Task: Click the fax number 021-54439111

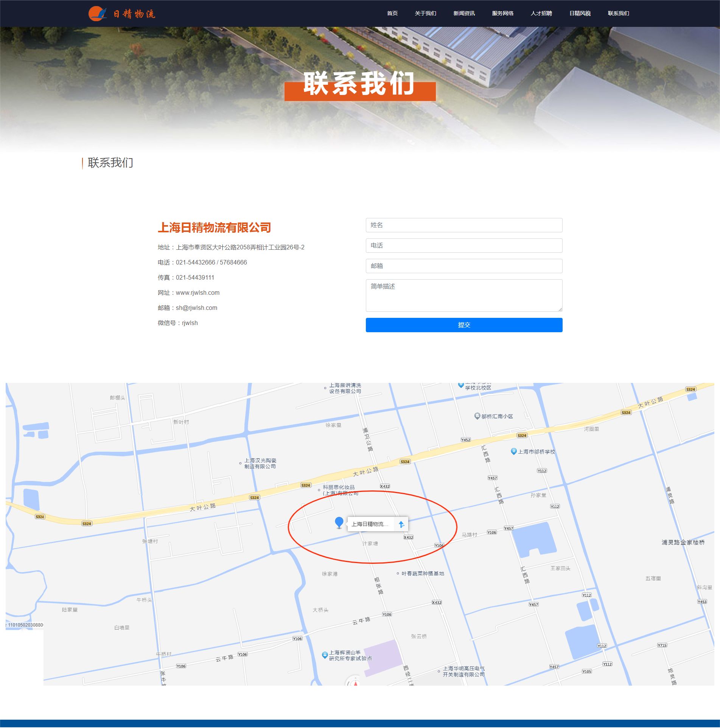Action: (x=195, y=277)
